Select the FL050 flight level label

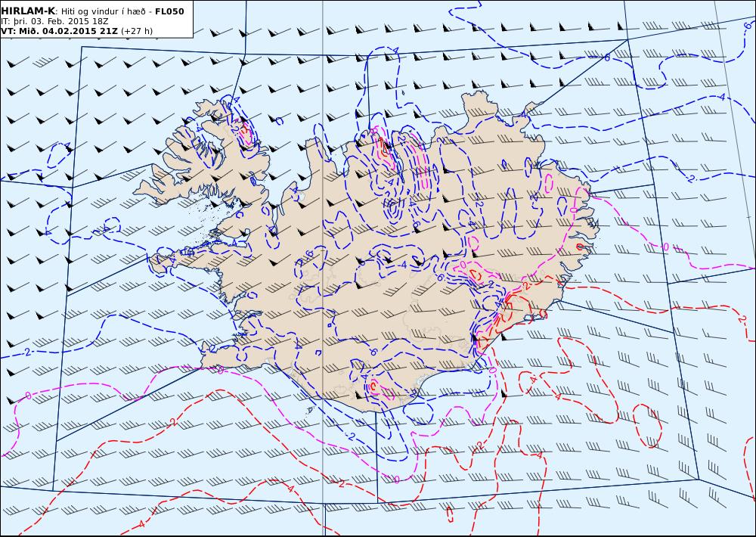(169, 11)
